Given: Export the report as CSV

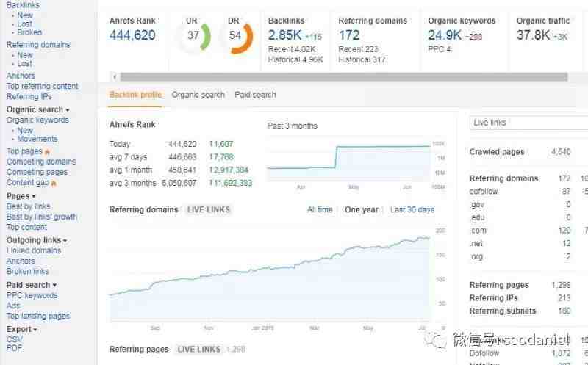Looking at the screenshot, I should 15,339.
